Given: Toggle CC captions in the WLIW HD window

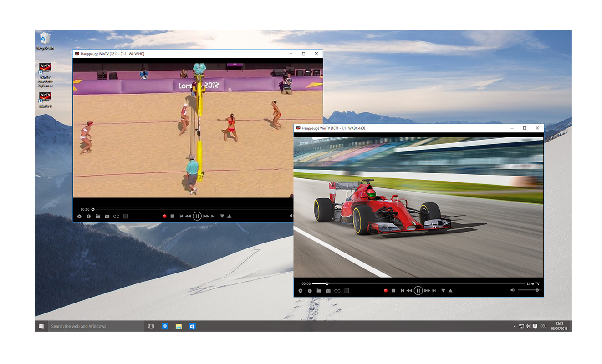Looking at the screenshot, I should (x=116, y=217).
